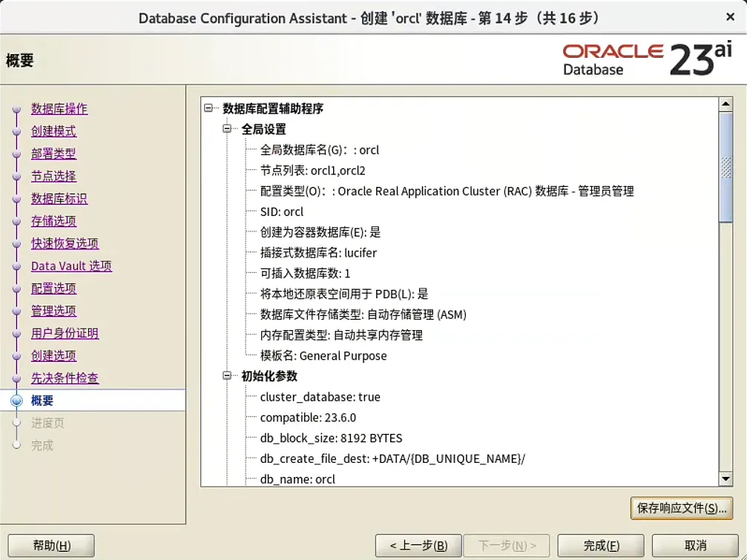Screen dimensions: 747x560
Task: Open the 数据库操作 step
Action: click(x=59, y=108)
